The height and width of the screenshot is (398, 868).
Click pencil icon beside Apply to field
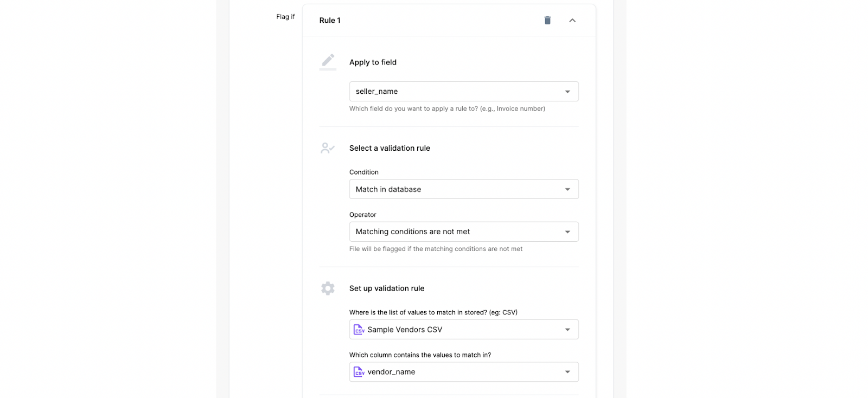pyautogui.click(x=328, y=61)
